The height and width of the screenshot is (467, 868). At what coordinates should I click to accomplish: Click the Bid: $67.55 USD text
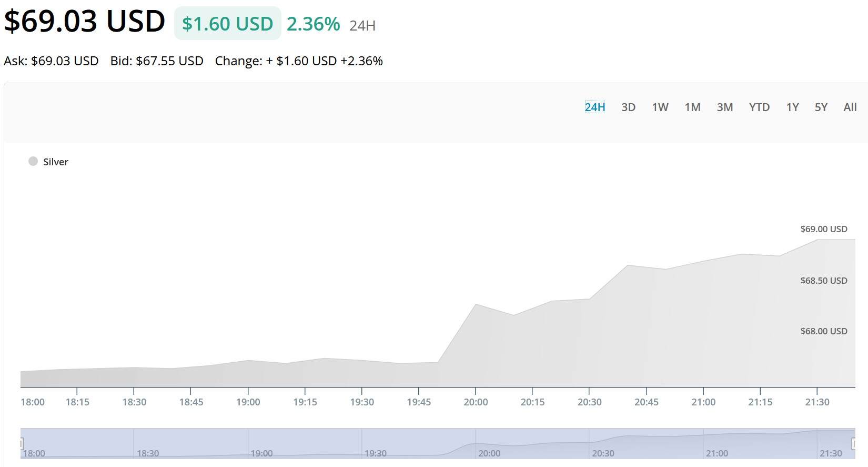[157, 61]
